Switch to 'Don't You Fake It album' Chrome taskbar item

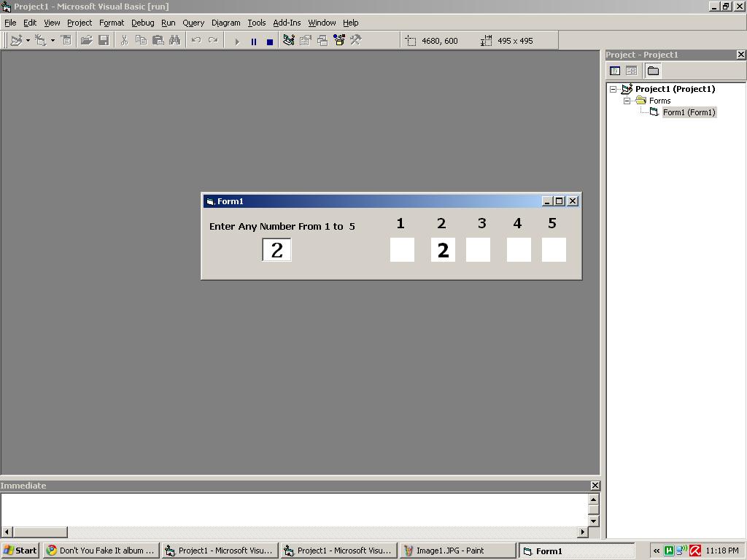point(101,551)
